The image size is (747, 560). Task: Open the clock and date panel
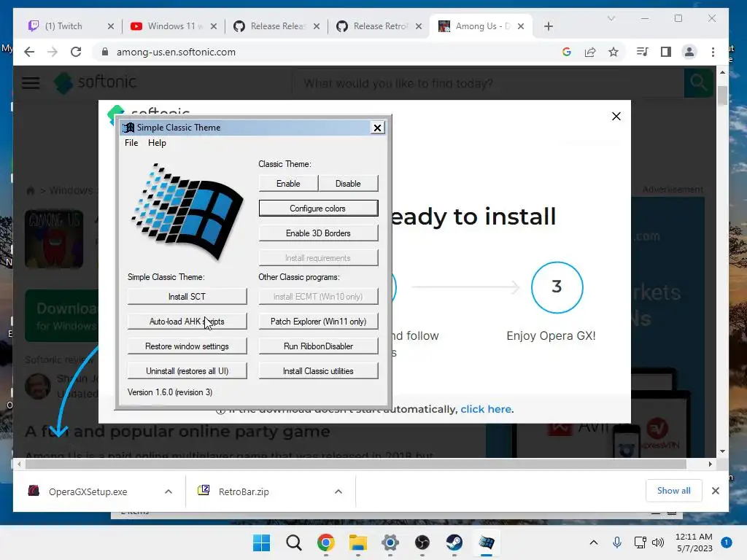[x=694, y=542]
